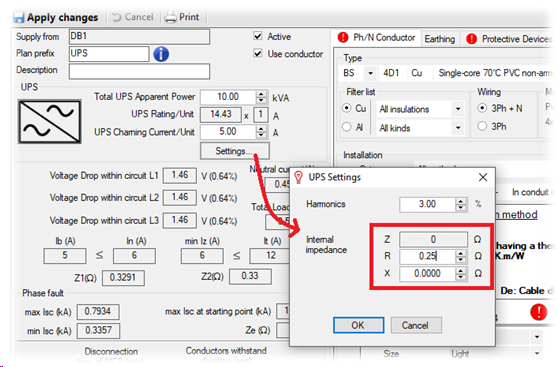Click the Print printer icon
Viewport: 557px width, 367px height.
click(x=171, y=17)
